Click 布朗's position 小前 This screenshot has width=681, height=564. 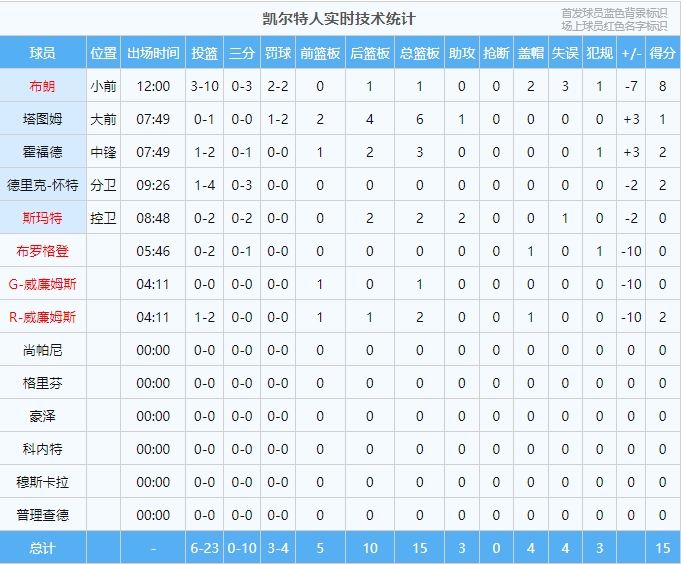[x=103, y=86]
